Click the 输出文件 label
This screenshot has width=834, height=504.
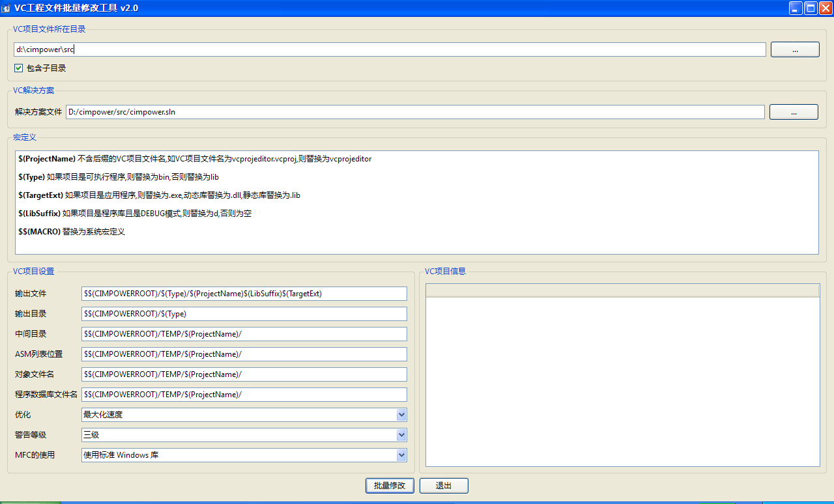[x=31, y=294]
